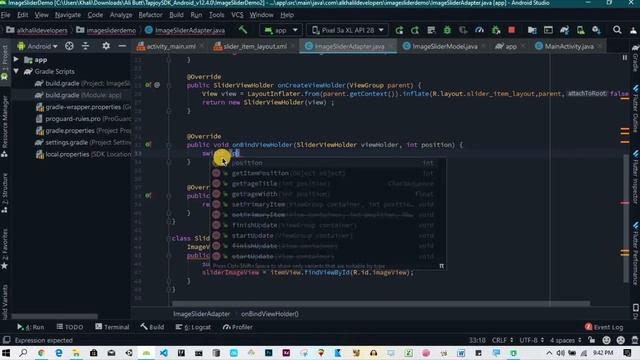Open the Build tool window button
The image size is (640, 360).
(x=152, y=327)
